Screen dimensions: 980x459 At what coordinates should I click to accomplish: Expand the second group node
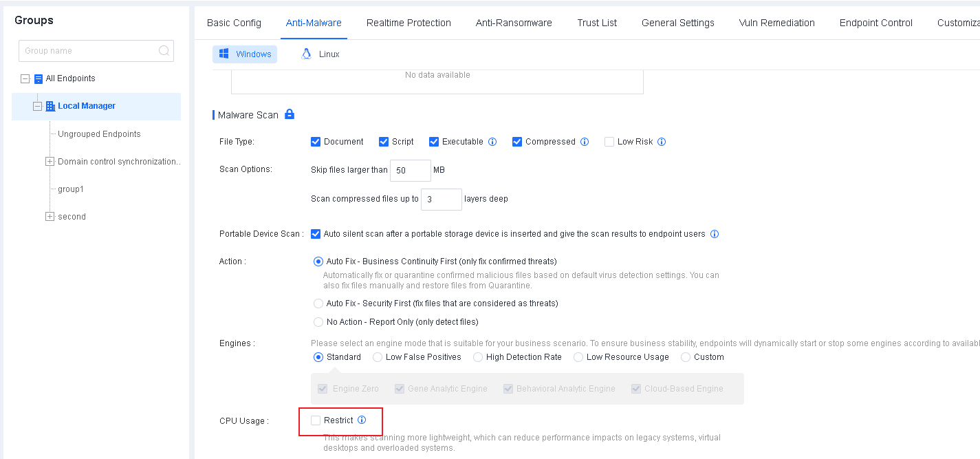pos(50,217)
